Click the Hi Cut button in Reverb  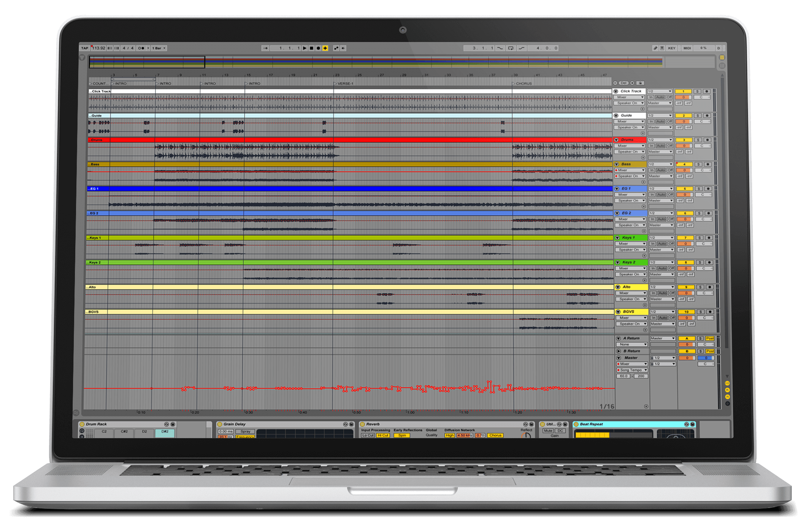coord(383,435)
